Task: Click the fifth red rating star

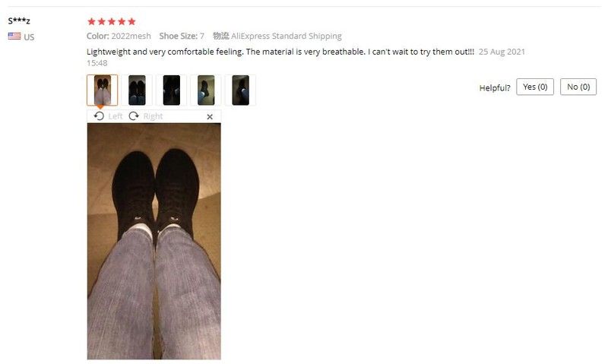Action: [x=131, y=21]
